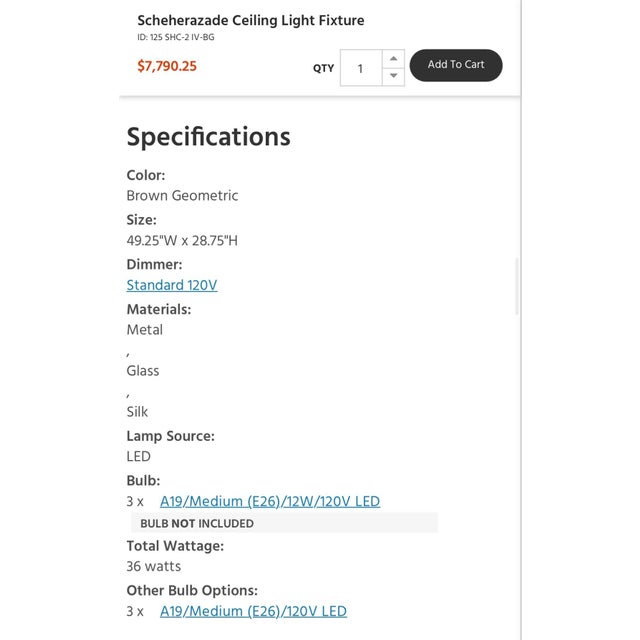Click the BULB NOT INCLUDED notice
The image size is (640, 640).
[x=197, y=523]
